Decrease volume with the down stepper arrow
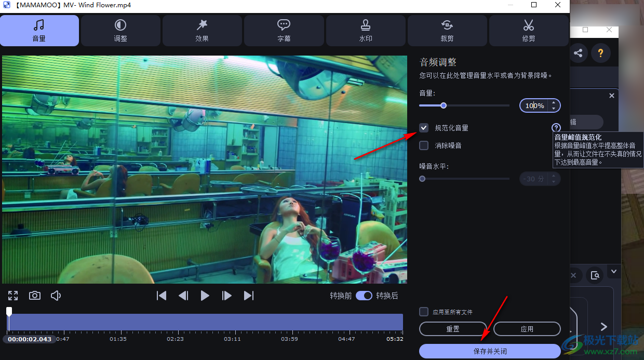Viewport: 644px width, 360px height. tap(554, 109)
